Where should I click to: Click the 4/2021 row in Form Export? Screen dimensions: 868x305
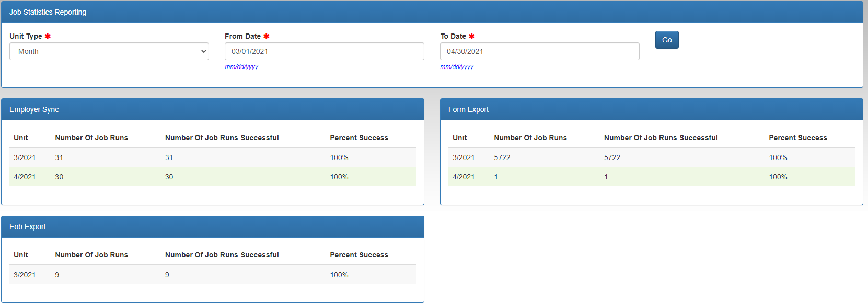[651, 177]
